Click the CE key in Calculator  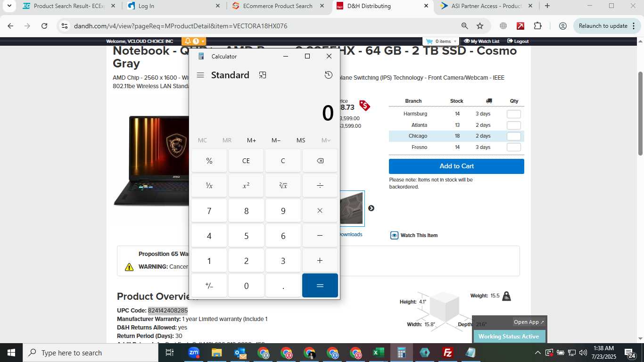[x=246, y=161]
